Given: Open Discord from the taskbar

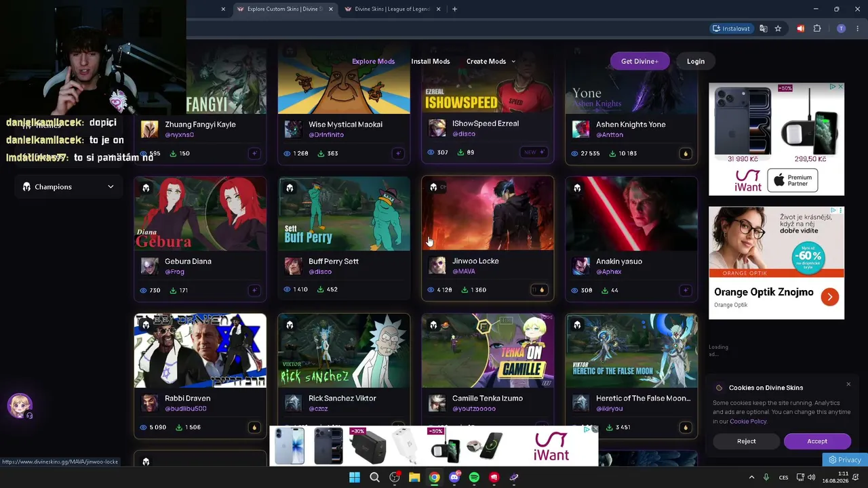Looking at the screenshot, I should click(454, 477).
